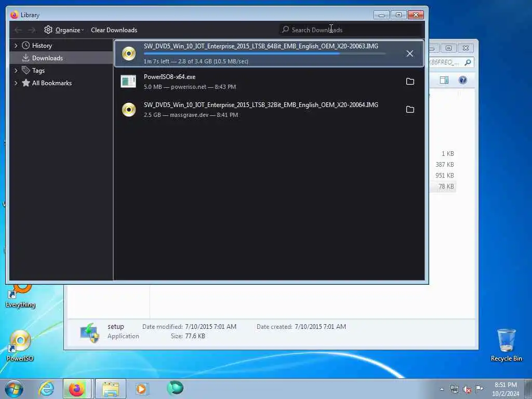
Task: Go forward in the Library window
Action: tap(32, 30)
